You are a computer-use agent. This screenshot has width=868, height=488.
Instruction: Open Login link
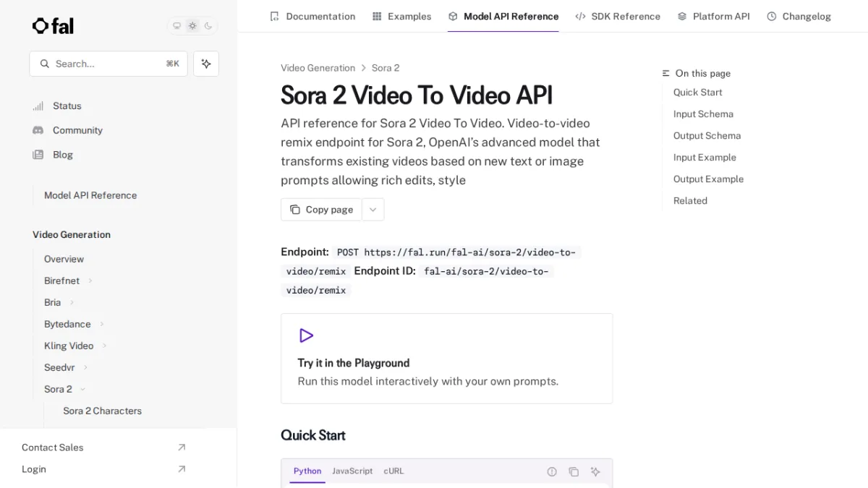pos(34,469)
